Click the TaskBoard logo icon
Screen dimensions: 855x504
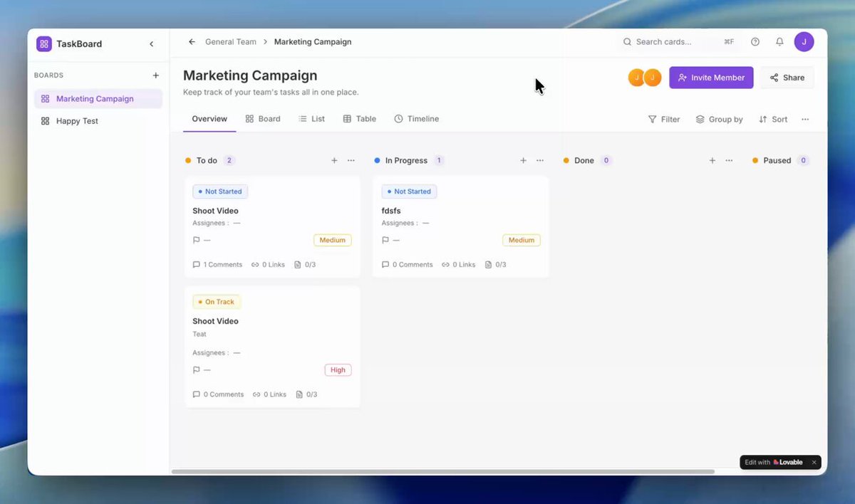tap(44, 43)
